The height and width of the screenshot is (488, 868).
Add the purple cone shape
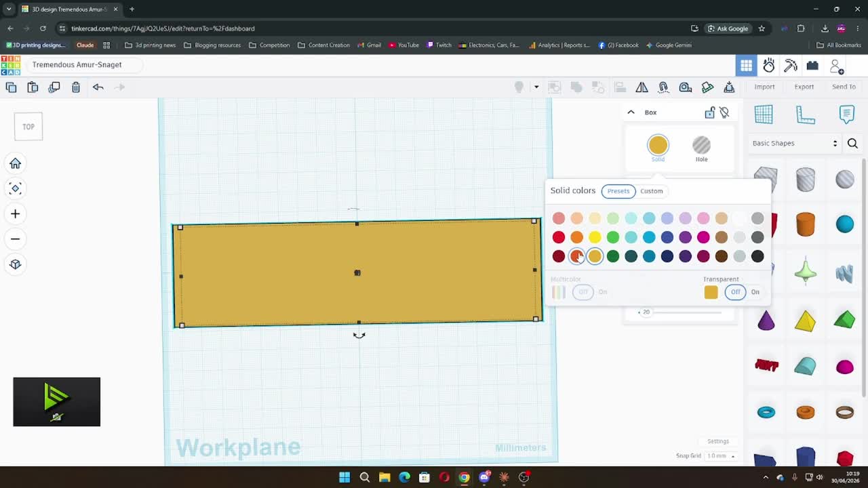[x=766, y=321]
